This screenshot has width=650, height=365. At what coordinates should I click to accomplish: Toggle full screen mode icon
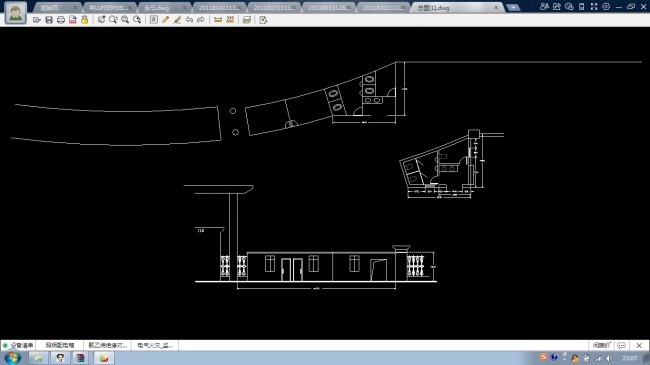click(594, 7)
